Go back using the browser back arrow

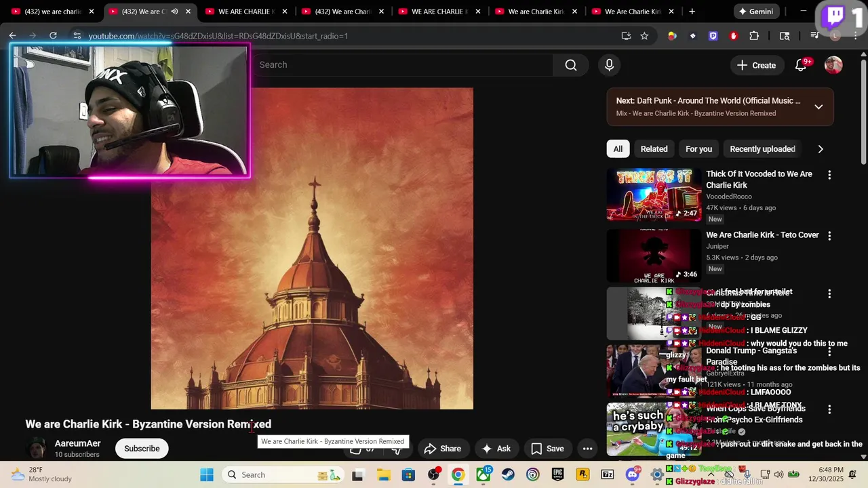(x=12, y=35)
